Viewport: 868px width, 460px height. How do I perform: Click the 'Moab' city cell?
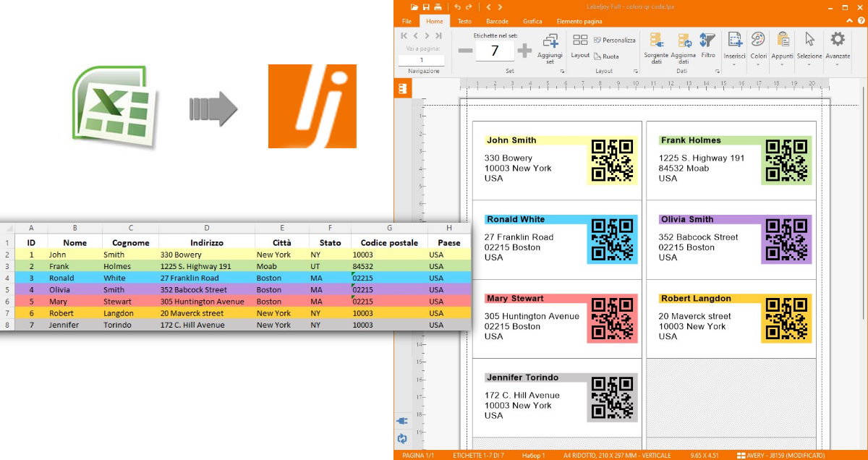tap(281, 266)
